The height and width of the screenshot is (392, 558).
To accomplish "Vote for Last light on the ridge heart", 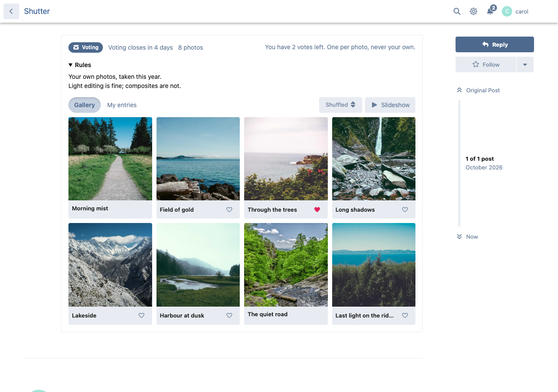I will [x=405, y=315].
